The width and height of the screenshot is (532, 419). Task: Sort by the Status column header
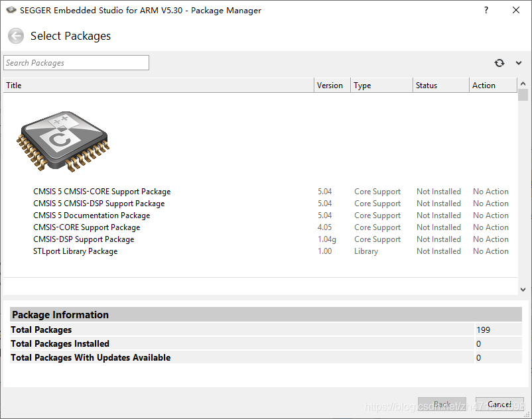point(441,86)
